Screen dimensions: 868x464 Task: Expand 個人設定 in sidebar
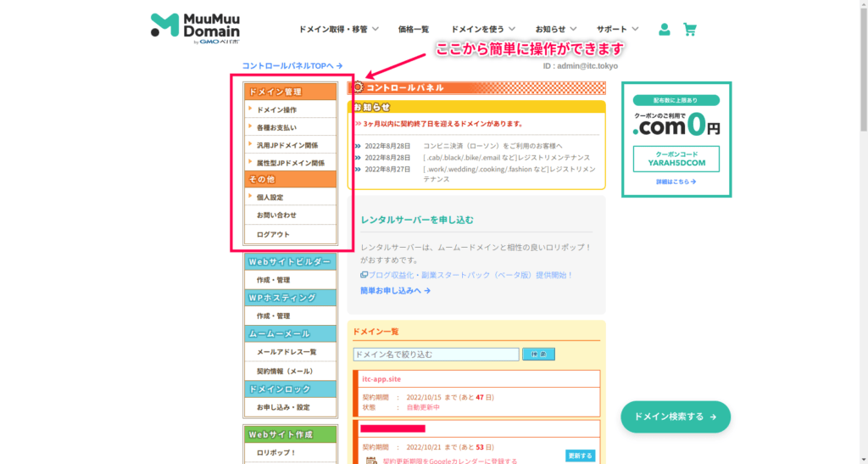[x=291, y=197]
